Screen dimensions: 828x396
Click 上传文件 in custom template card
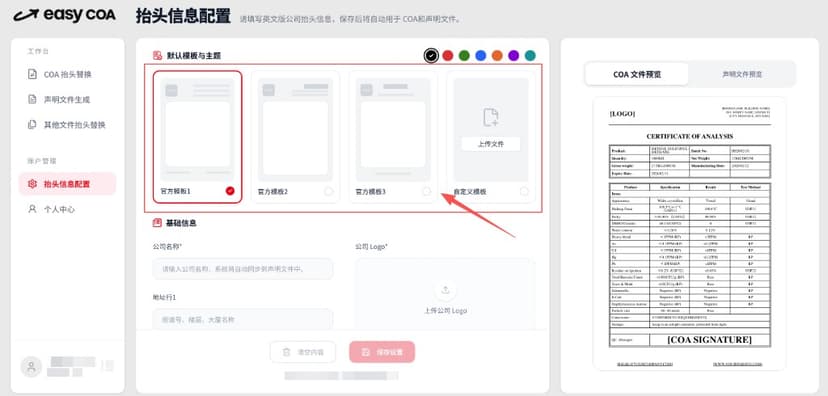(x=491, y=144)
